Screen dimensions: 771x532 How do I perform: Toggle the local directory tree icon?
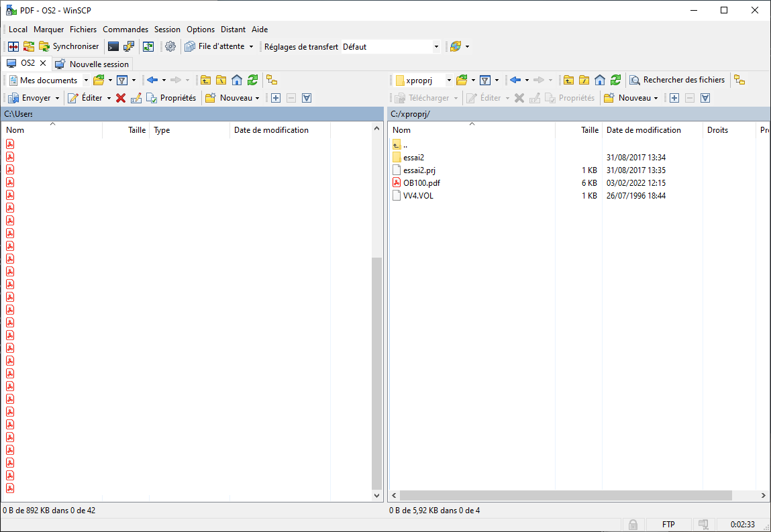tap(272, 81)
